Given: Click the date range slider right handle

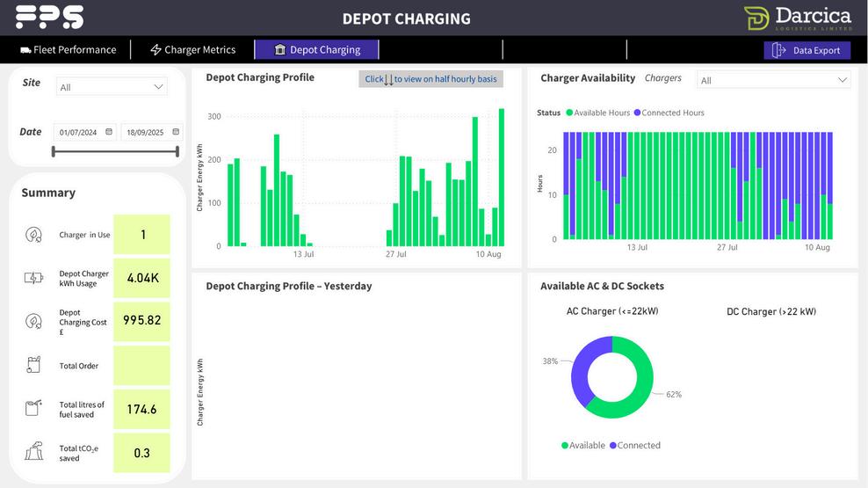Looking at the screenshot, I should (x=177, y=151).
